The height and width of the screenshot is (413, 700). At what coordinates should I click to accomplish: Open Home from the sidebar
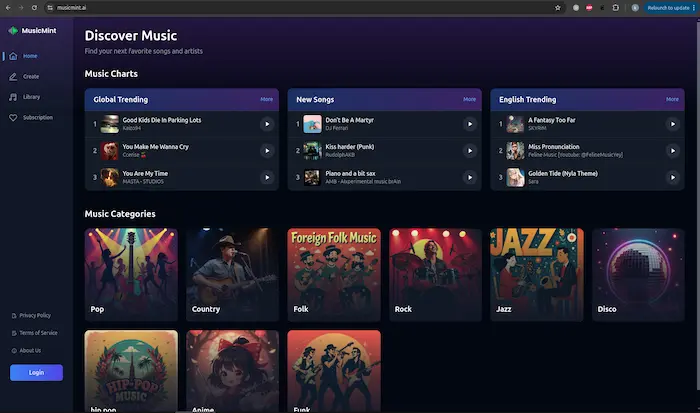point(30,55)
